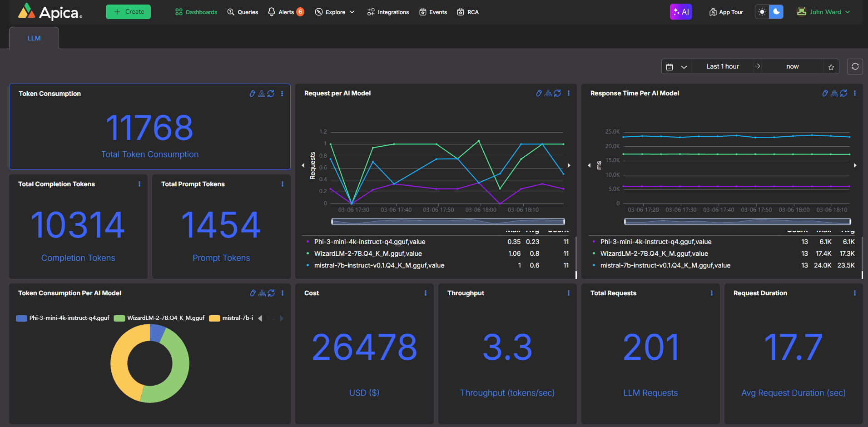Open the three-dot menu on the Cost panel
The image size is (868, 427).
(425, 293)
